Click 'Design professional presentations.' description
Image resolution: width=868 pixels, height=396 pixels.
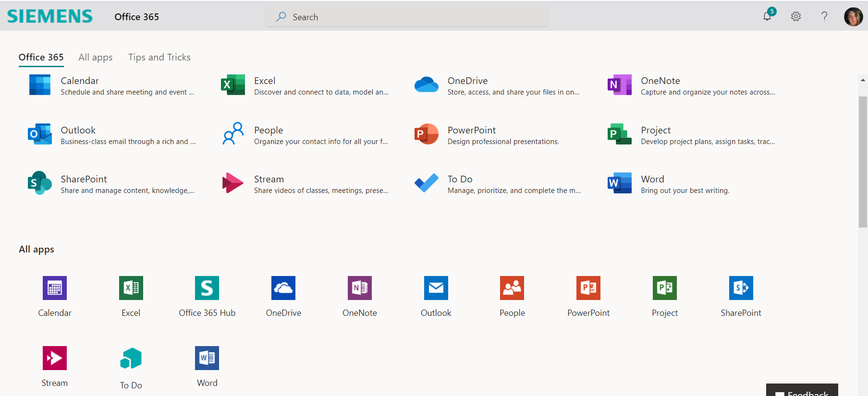(x=503, y=142)
